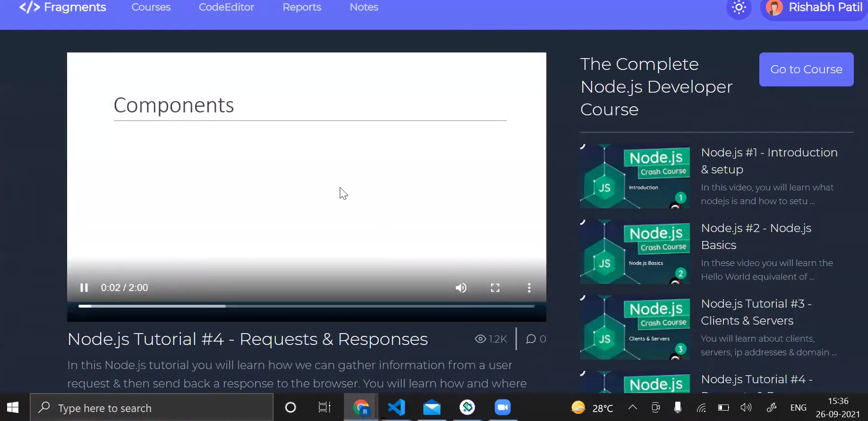This screenshot has height=421, width=868.
Task: Open Rishabh Patil profile menu
Action: [x=814, y=8]
